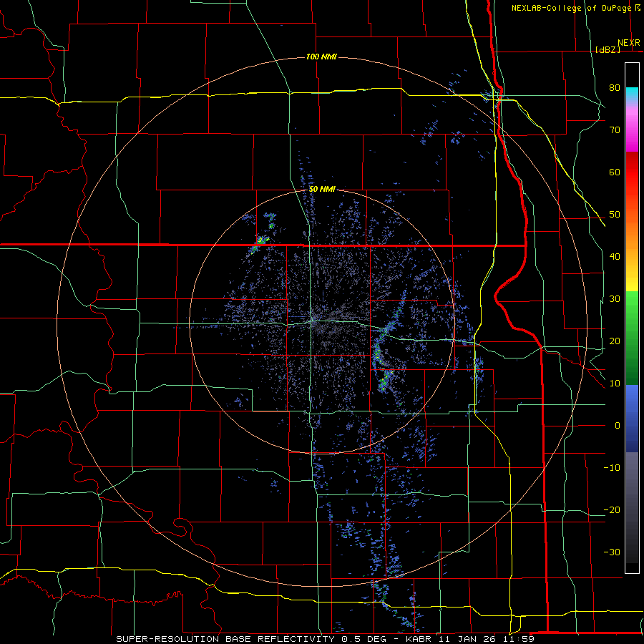The width and height of the screenshot is (644, 644).
Task: Click the gray band of the color bar
Action: coord(632,507)
